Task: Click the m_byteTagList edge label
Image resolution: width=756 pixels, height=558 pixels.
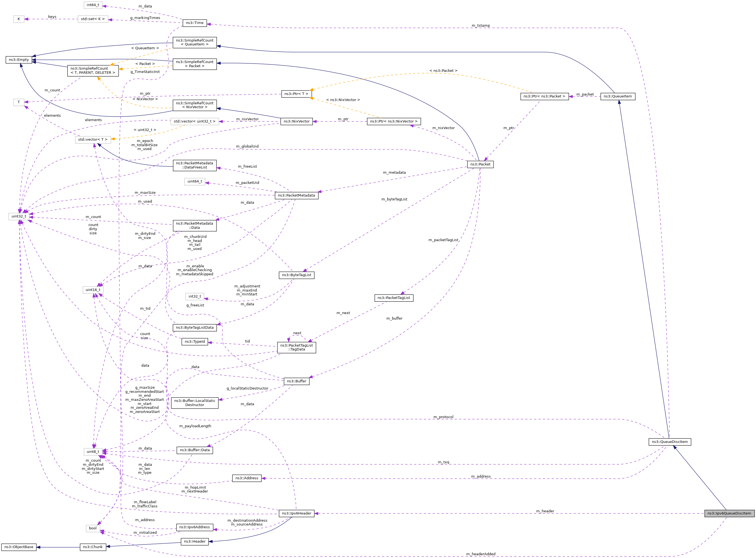Action: (394, 200)
